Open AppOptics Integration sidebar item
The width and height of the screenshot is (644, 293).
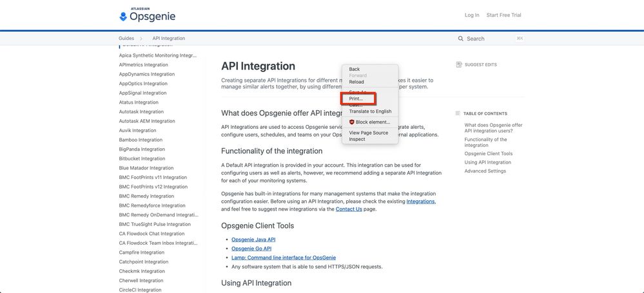pyautogui.click(x=143, y=84)
